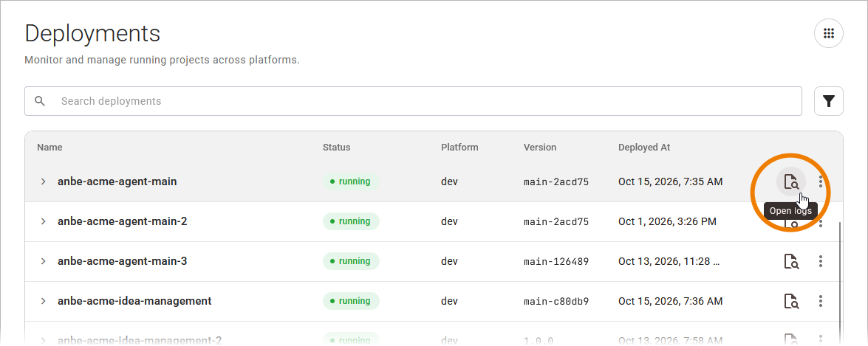Screen dimensions: 868x346
Task: Open the grid apps menu icon
Action: 829,34
